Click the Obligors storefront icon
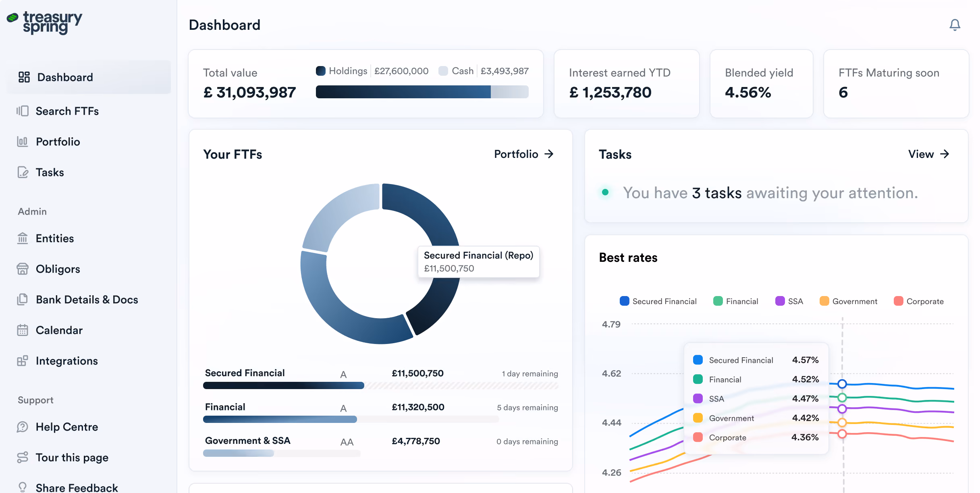 (23, 269)
